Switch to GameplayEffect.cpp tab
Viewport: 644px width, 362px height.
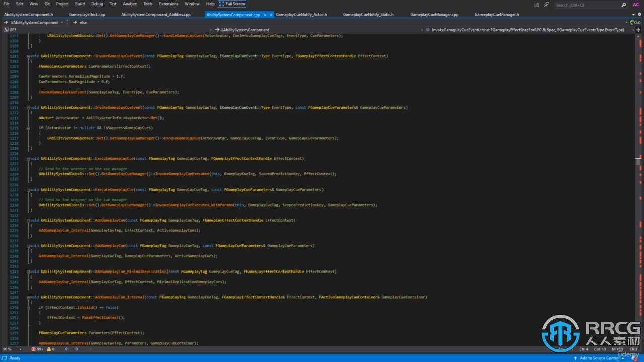87,15
